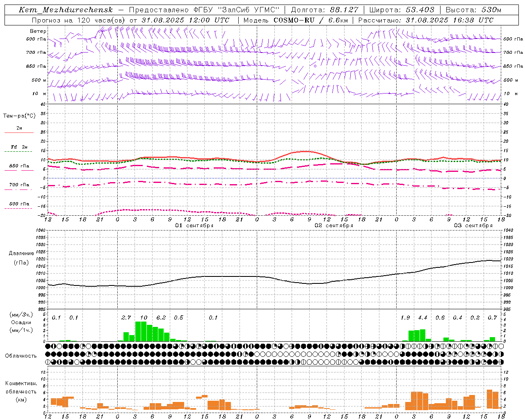The image size is (525, 420).
Task: Click the '4.4' precipitation total
Action: pos(422,318)
